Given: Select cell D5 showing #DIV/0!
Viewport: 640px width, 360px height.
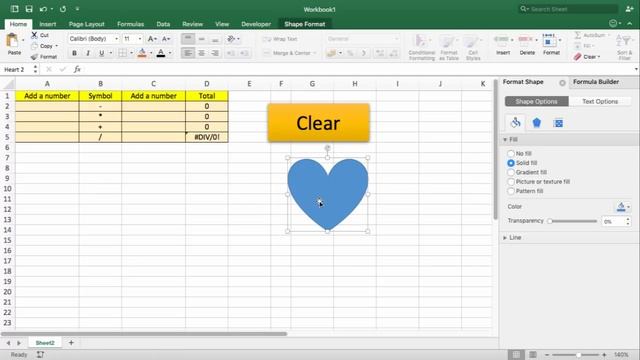Looking at the screenshot, I should 207,137.
